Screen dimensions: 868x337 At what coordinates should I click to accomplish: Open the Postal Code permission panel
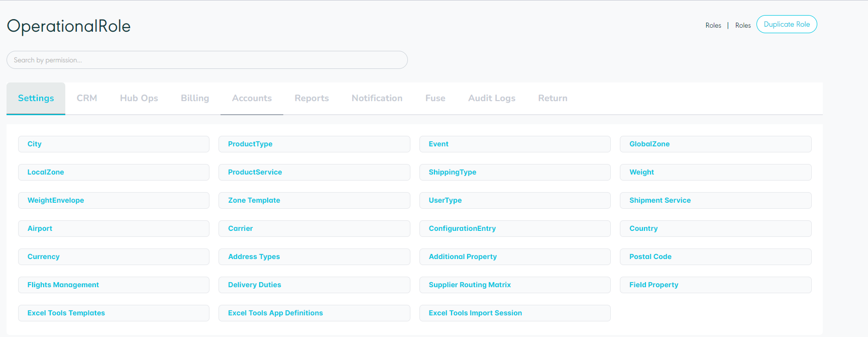tap(716, 257)
